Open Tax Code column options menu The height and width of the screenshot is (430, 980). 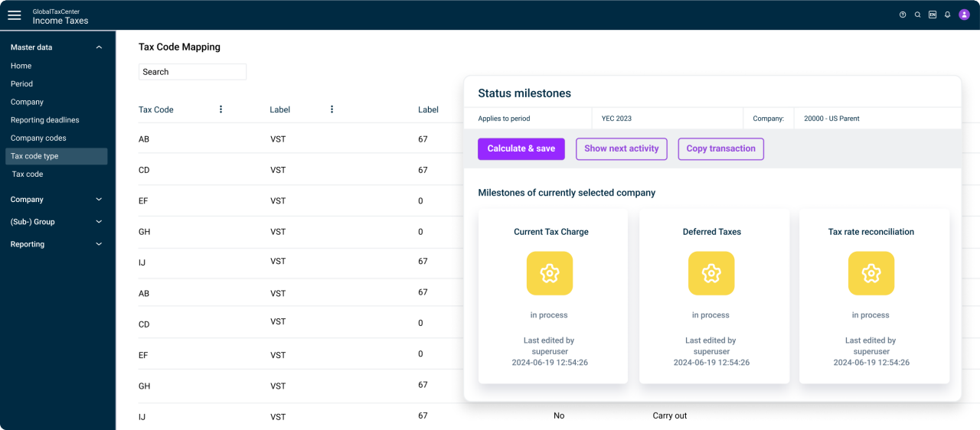(x=221, y=109)
